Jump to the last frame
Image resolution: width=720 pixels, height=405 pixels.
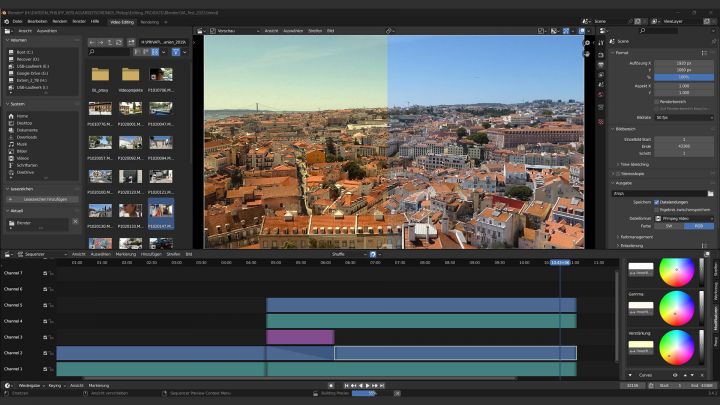click(382, 386)
